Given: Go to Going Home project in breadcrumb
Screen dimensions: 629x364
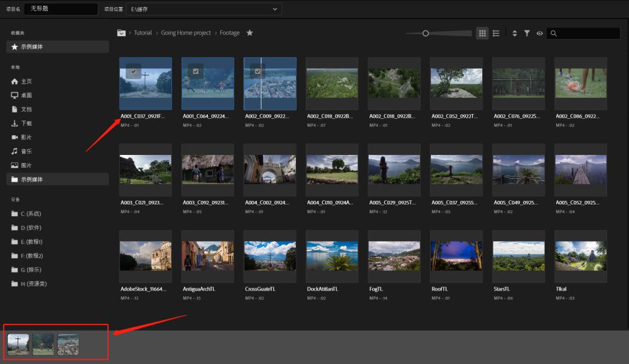Looking at the screenshot, I should [186, 33].
